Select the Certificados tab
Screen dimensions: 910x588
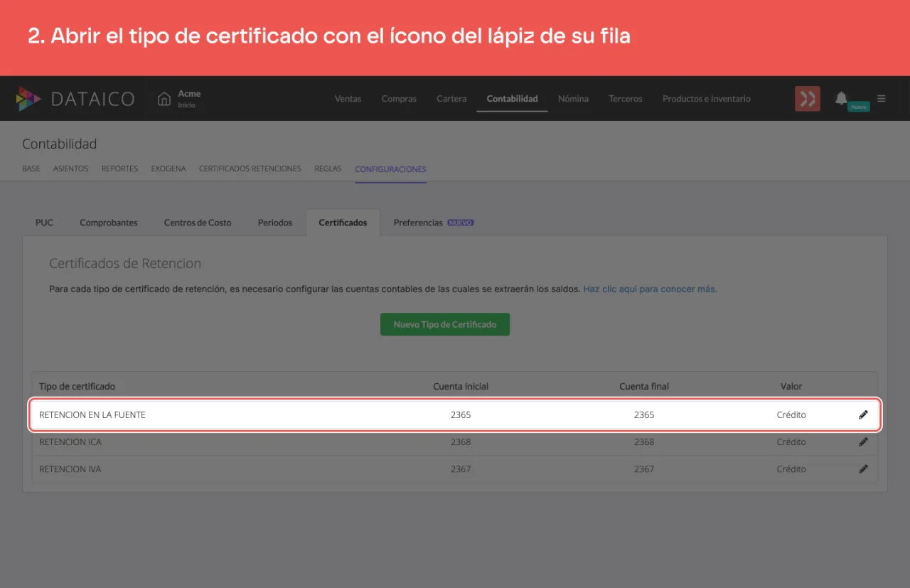[343, 223]
